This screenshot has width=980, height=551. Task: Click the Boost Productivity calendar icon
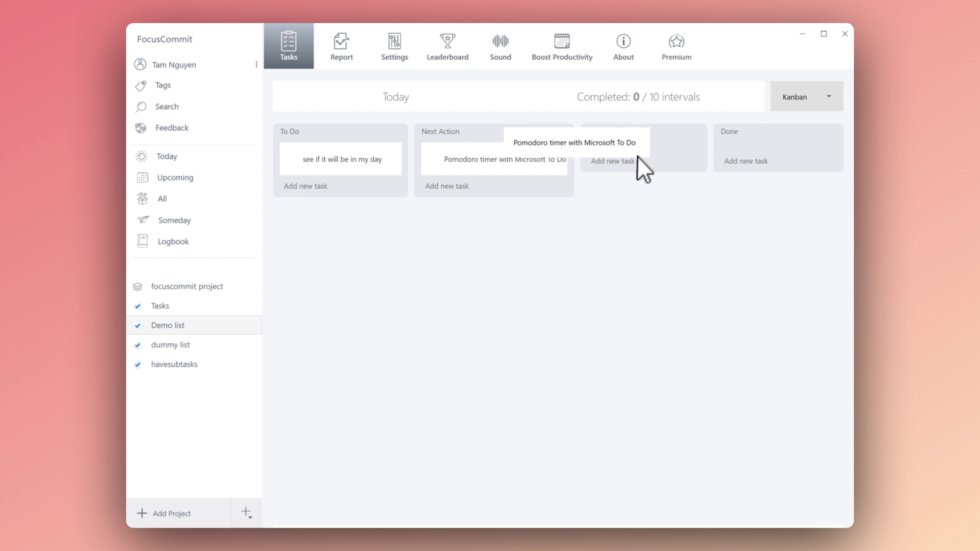tap(562, 41)
